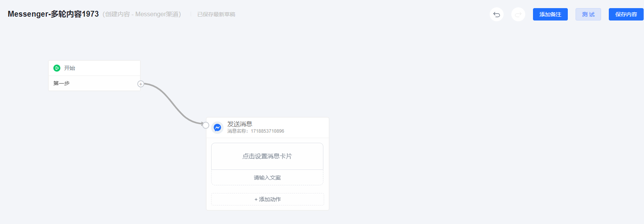Click the undo arrow icon

click(497, 15)
